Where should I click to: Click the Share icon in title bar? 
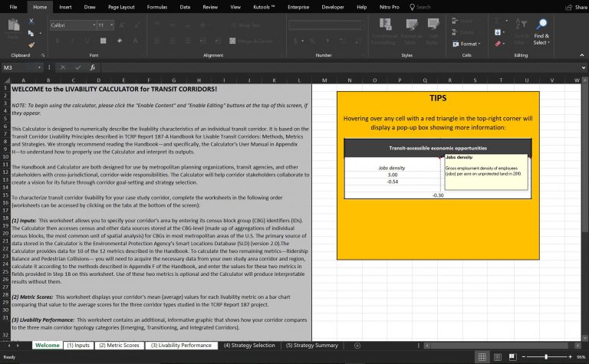pos(570,7)
